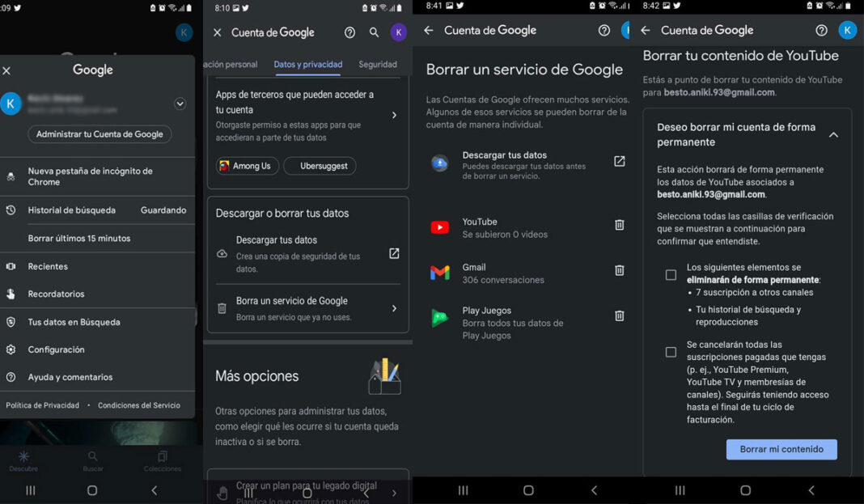Viewport: 864px width, 504px height.
Task: Click the Ayuda y comentarios help icon
Action: coord(11,377)
